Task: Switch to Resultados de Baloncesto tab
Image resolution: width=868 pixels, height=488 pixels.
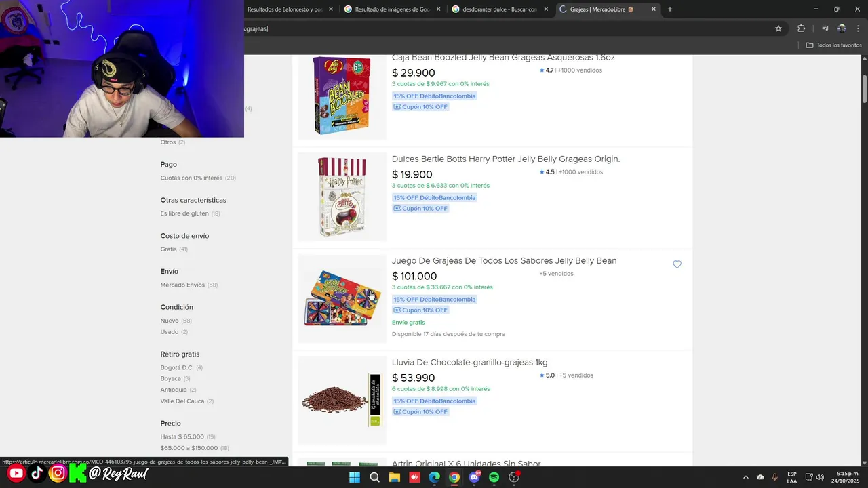Action: (285, 9)
